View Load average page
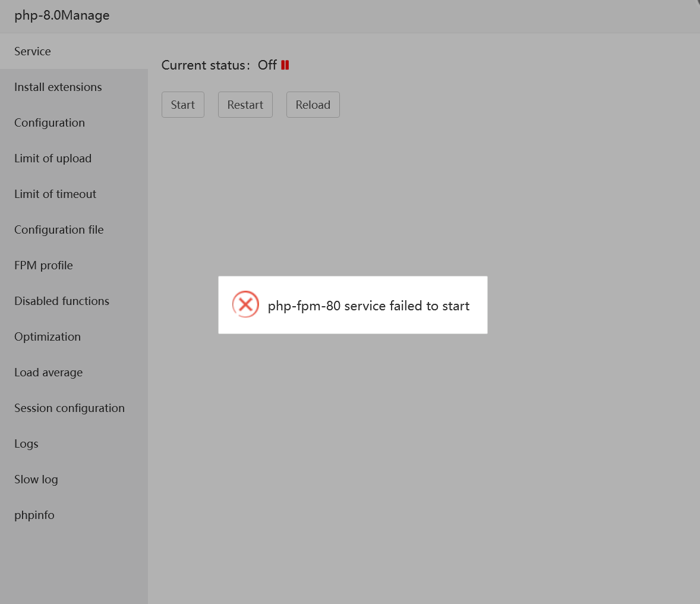The height and width of the screenshot is (604, 700). coord(74,373)
